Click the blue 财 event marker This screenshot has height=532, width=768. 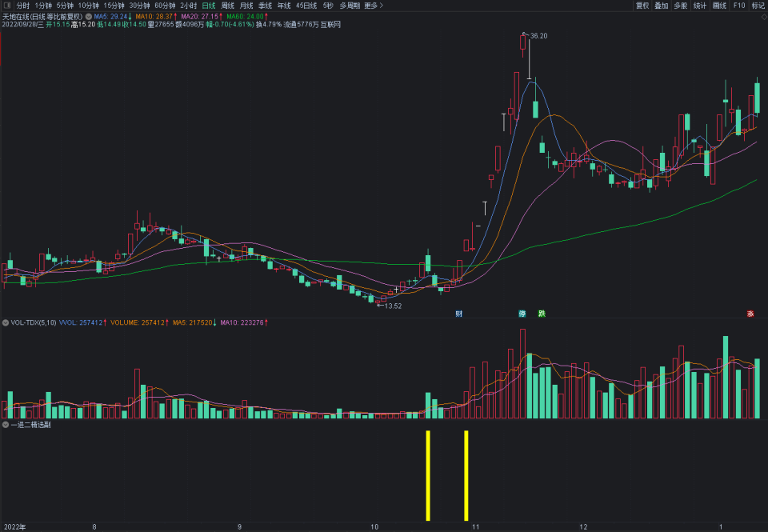pyautogui.click(x=458, y=314)
